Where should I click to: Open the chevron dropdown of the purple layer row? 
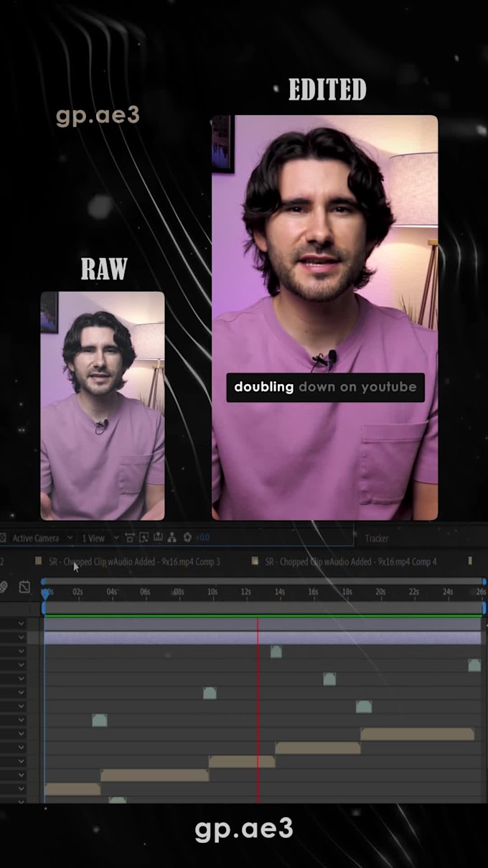pyautogui.click(x=22, y=638)
